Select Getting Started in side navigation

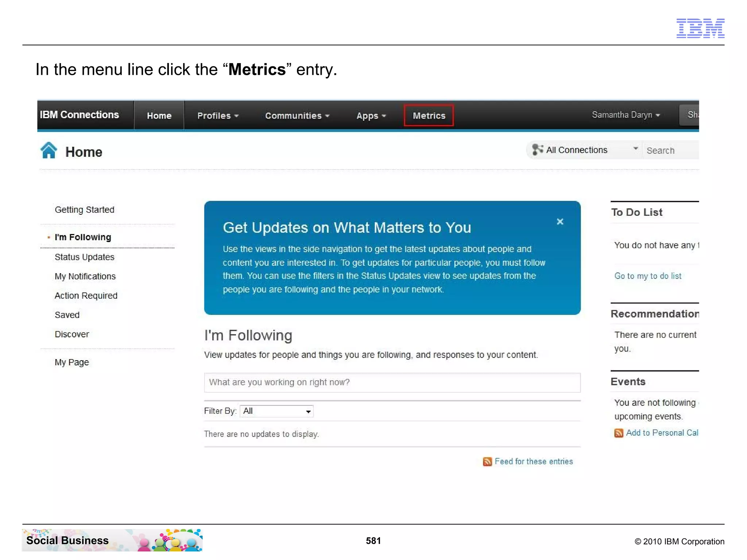coord(85,210)
